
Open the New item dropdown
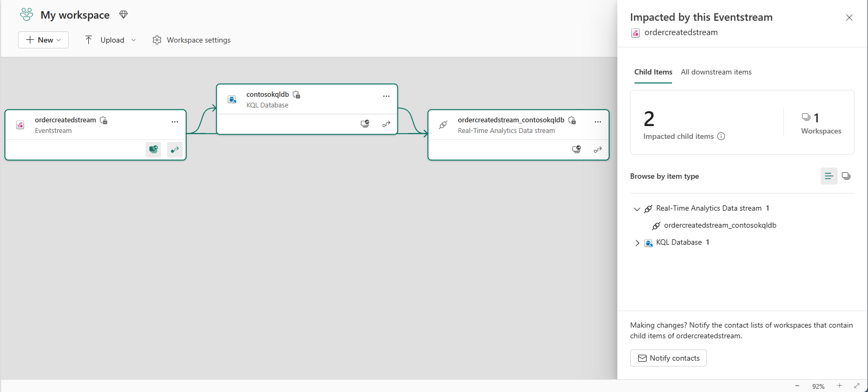pos(43,40)
